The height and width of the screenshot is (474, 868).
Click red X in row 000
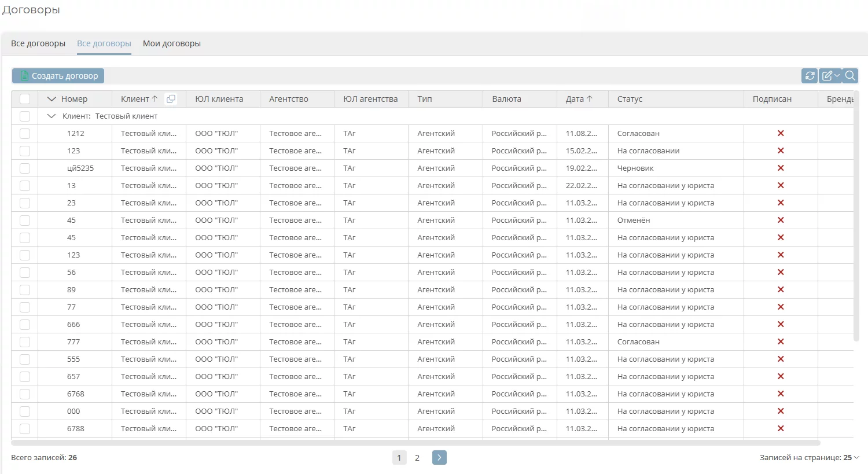pyautogui.click(x=781, y=411)
